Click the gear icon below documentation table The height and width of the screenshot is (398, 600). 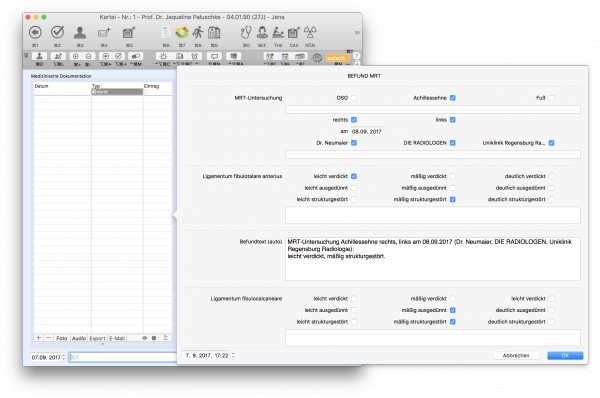[x=154, y=338]
